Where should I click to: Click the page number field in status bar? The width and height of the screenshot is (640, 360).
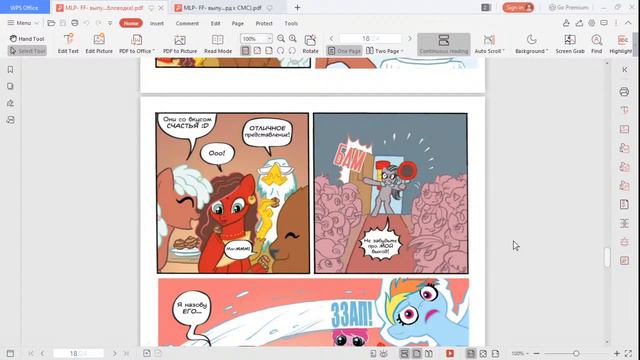[78, 353]
